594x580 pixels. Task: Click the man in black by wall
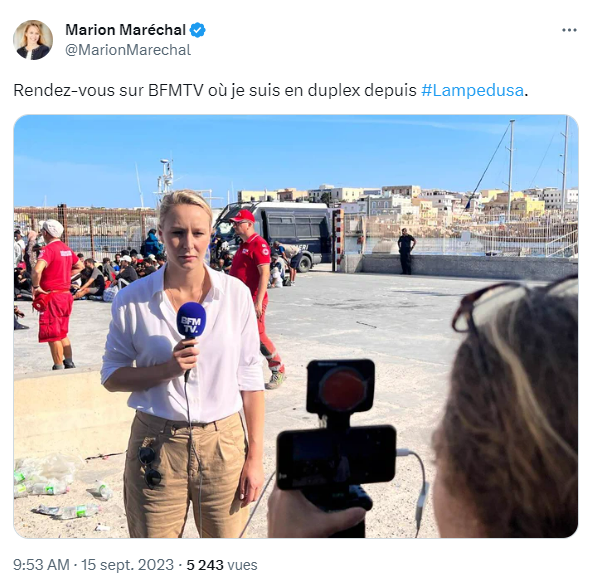coord(406,251)
